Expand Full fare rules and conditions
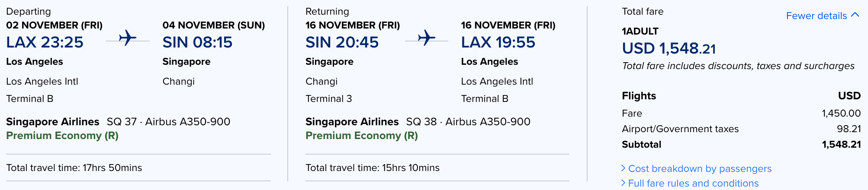Viewport: 868px width, 190px height. pyautogui.click(x=693, y=183)
